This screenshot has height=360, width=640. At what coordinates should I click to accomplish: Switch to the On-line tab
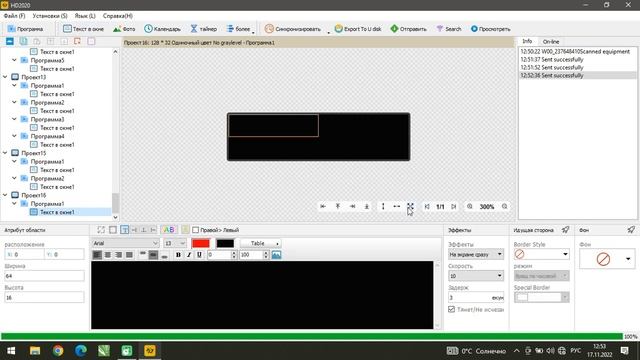coord(551,42)
